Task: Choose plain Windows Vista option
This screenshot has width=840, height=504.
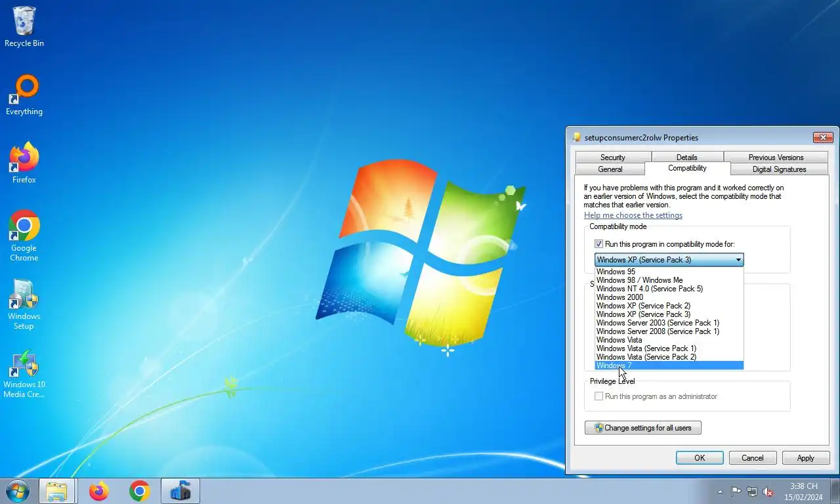Action: (669, 340)
